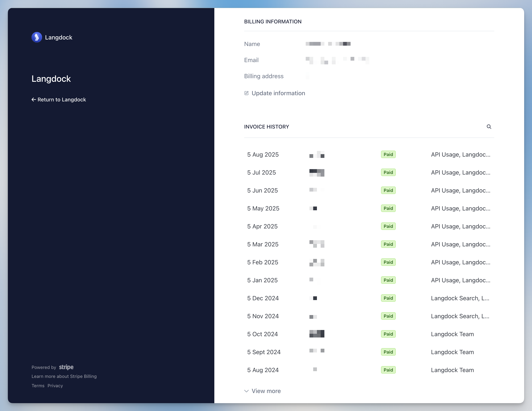Open the 5 Jul 2025 invoice
The image size is (532, 411).
tap(369, 172)
